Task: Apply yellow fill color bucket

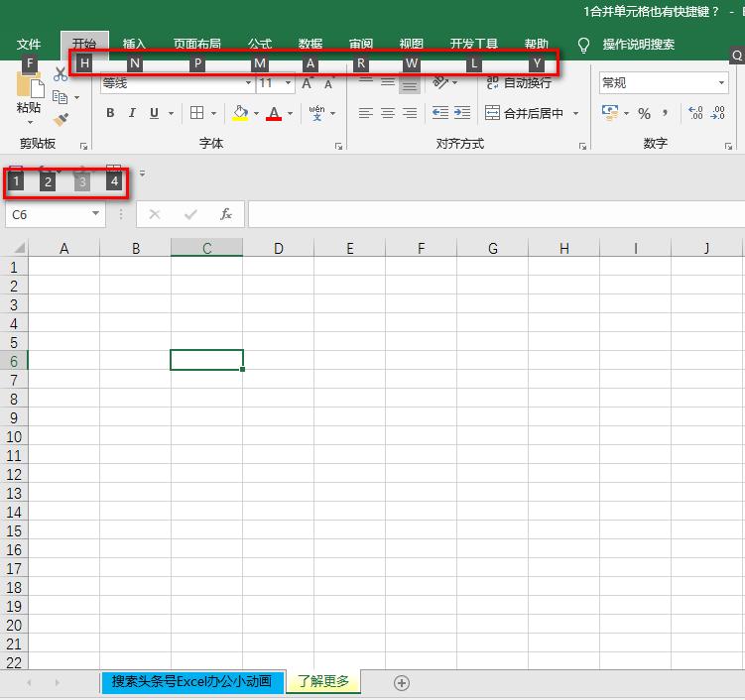Action: coord(240,113)
